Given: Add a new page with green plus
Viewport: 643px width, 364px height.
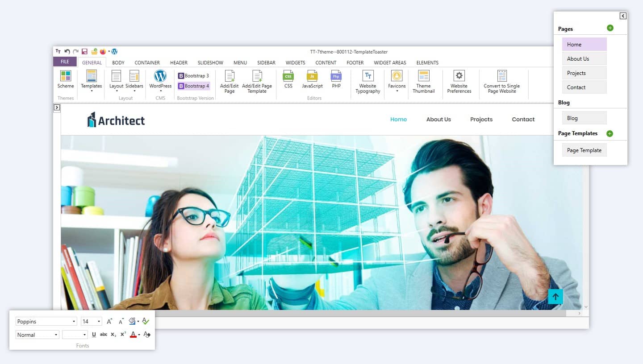Looking at the screenshot, I should click(x=610, y=28).
